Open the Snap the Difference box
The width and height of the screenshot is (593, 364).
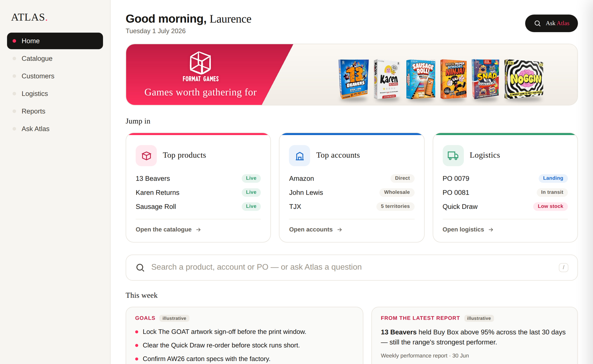[x=485, y=79]
